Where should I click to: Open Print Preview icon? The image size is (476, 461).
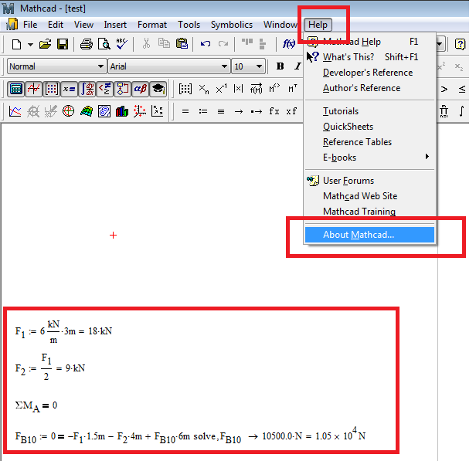point(104,44)
